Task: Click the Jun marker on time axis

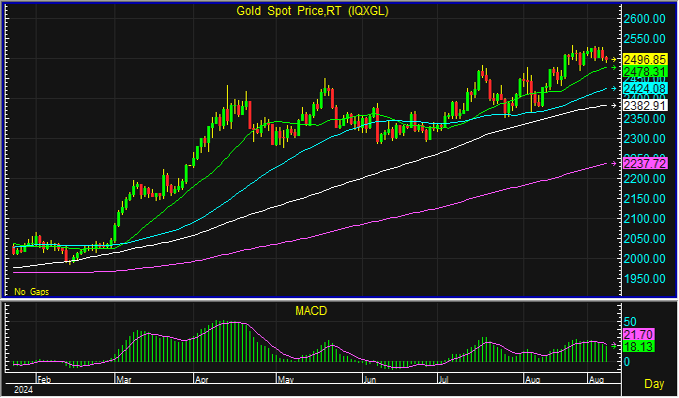Action: 370,380
